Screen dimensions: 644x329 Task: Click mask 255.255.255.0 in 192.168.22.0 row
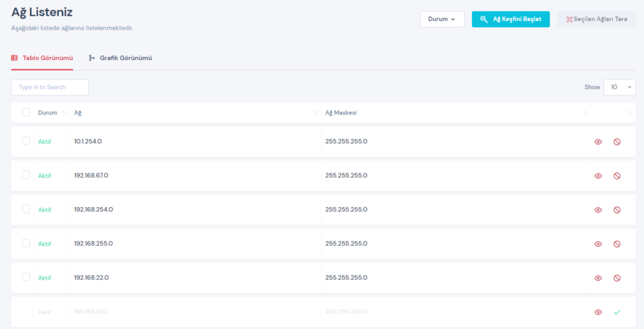346,278
